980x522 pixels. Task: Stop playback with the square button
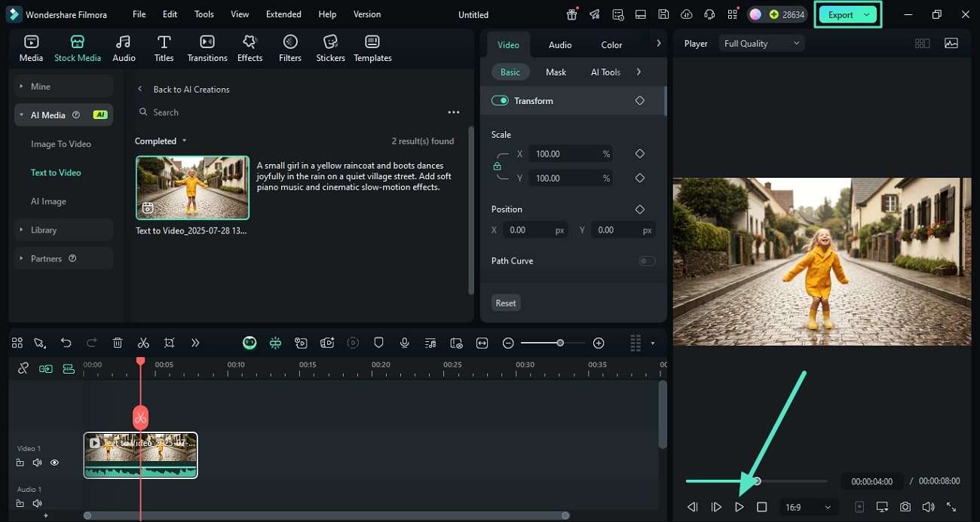point(761,507)
